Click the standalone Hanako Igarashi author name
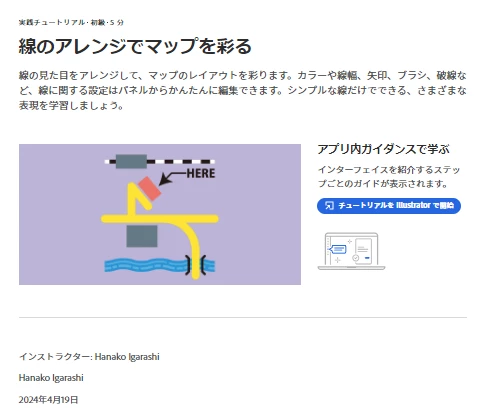Viewport: 490px width, 416px height. point(51,378)
